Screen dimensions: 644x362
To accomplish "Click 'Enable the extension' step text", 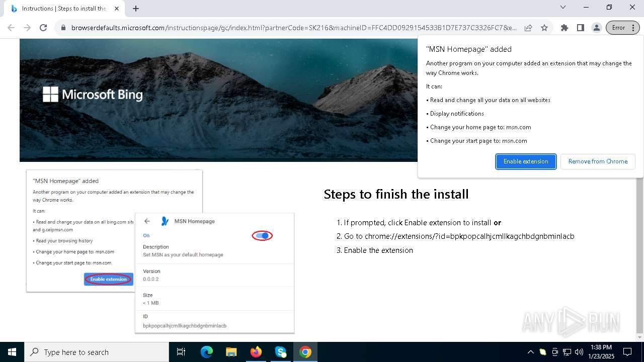I will point(378,250).
